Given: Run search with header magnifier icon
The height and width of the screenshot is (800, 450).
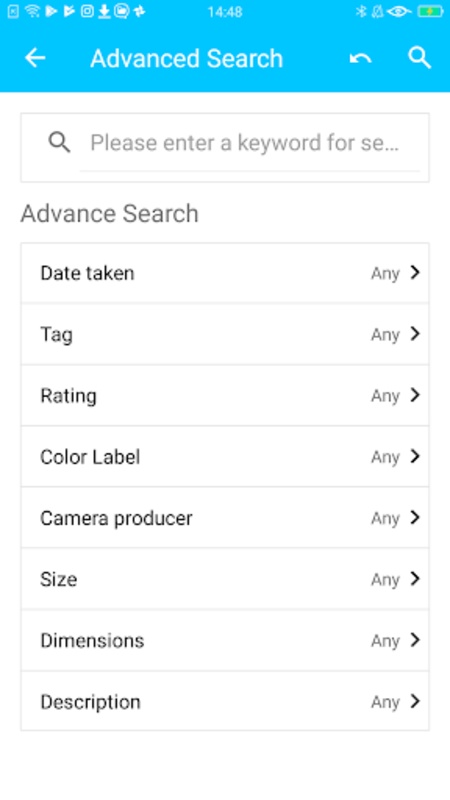Looking at the screenshot, I should 420,58.
